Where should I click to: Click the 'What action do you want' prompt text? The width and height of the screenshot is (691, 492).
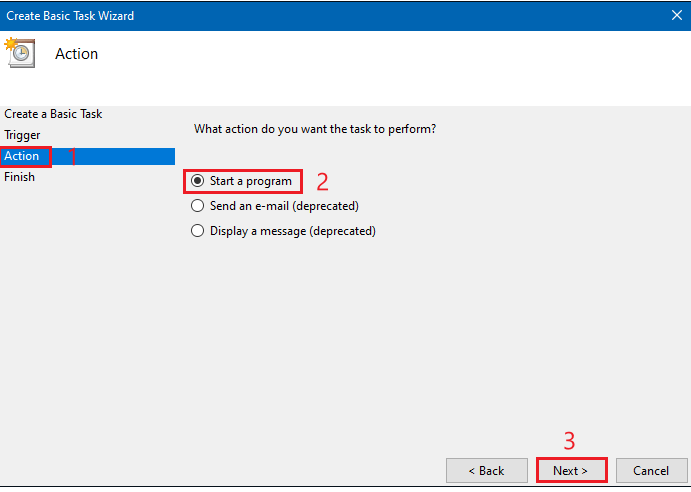pos(315,129)
